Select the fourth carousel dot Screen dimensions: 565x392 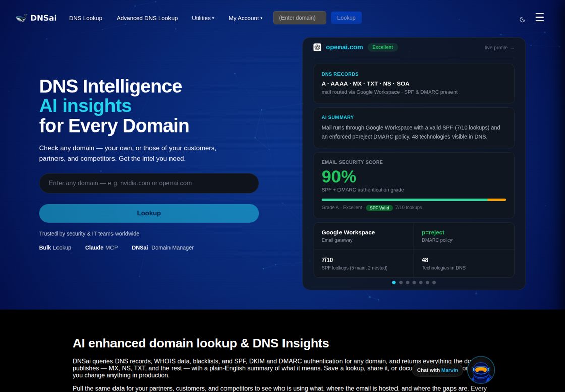pyautogui.click(x=414, y=283)
